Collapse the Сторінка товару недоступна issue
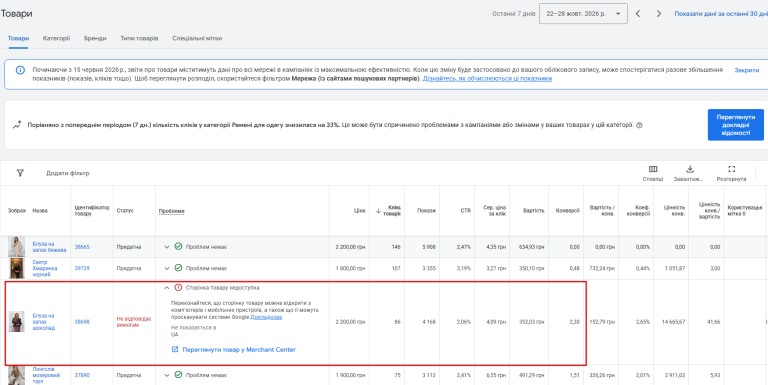 167,288
